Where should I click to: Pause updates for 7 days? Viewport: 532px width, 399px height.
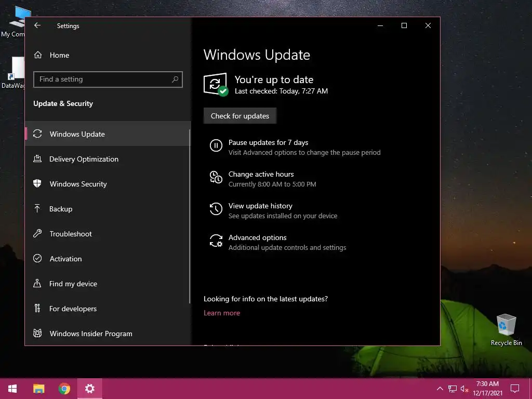click(295, 147)
